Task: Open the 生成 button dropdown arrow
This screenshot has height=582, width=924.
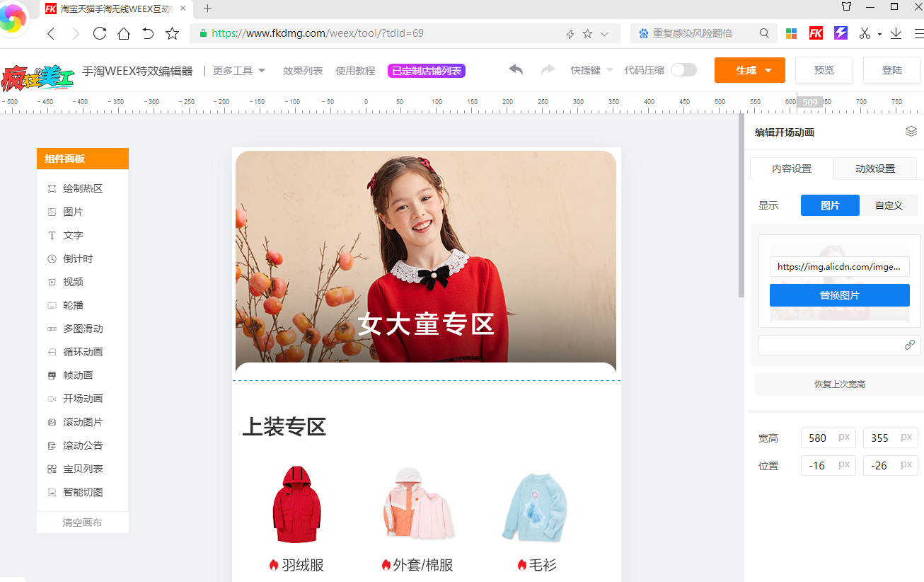Action: point(768,71)
